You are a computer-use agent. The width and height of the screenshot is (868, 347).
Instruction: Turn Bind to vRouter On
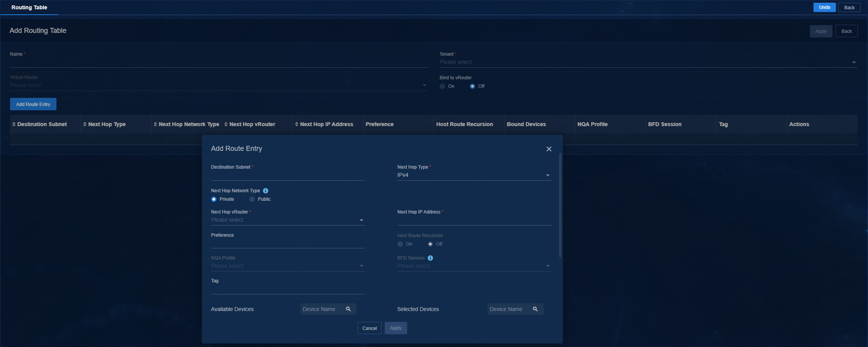pyautogui.click(x=442, y=86)
